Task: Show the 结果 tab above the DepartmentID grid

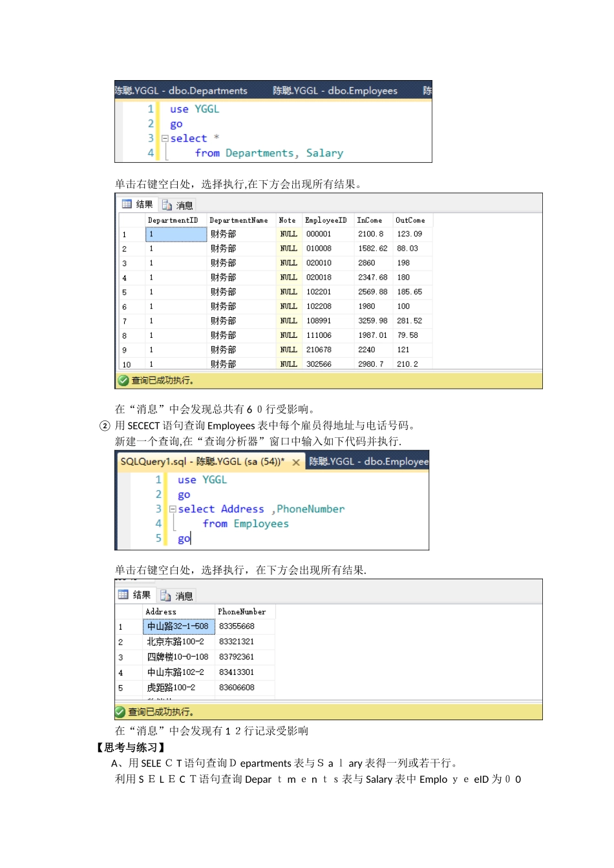Action: click(x=138, y=205)
